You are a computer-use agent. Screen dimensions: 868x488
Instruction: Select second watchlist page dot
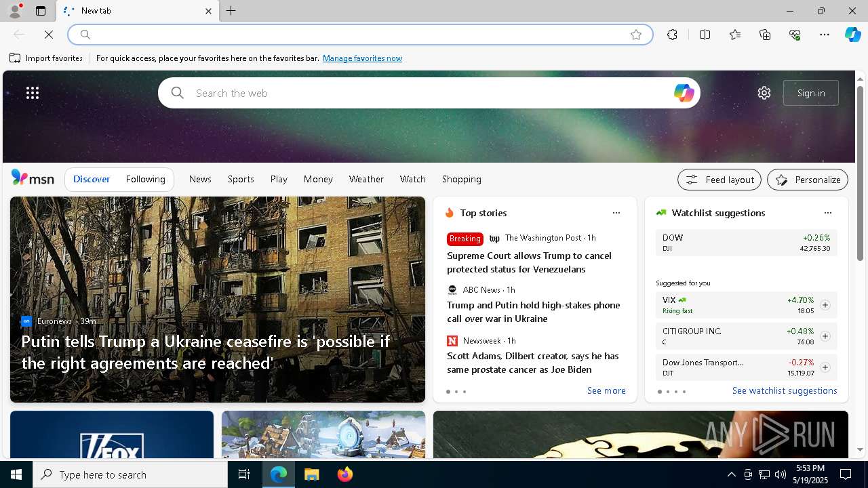point(668,392)
